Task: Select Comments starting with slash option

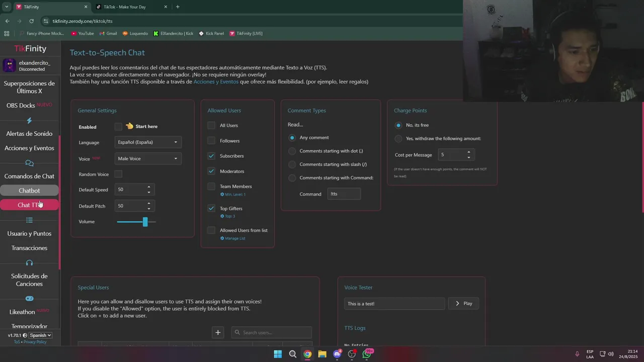Action: click(292, 164)
